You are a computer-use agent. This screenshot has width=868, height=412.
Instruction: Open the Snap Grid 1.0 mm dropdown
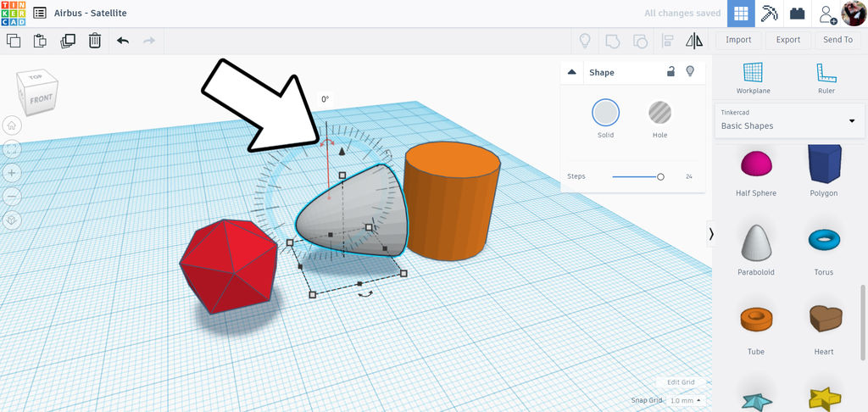click(x=685, y=400)
